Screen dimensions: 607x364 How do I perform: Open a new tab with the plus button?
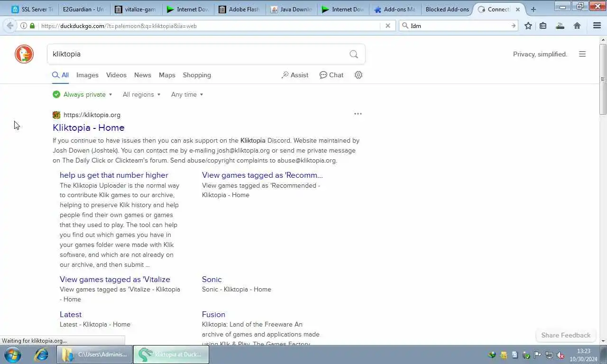click(533, 9)
